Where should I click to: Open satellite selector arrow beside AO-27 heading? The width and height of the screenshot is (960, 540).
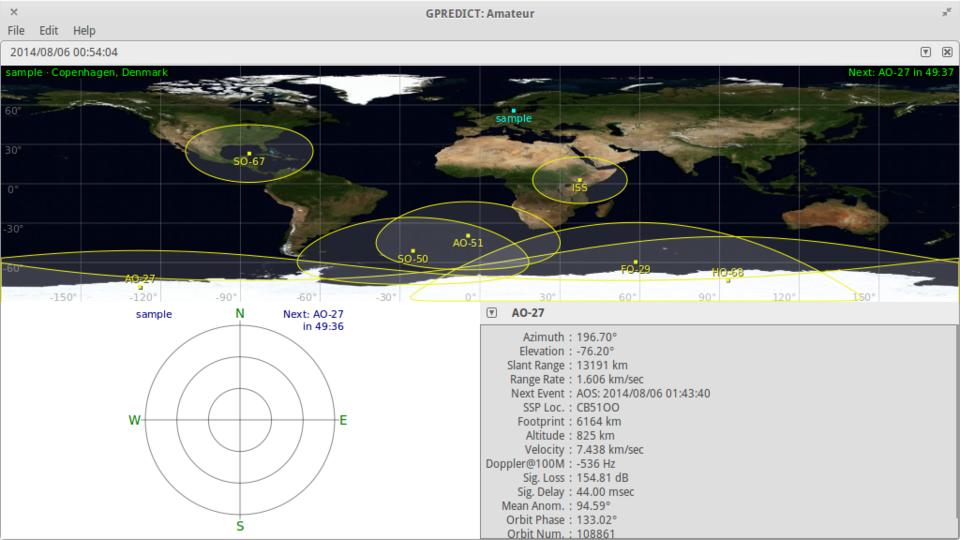pyautogui.click(x=492, y=313)
